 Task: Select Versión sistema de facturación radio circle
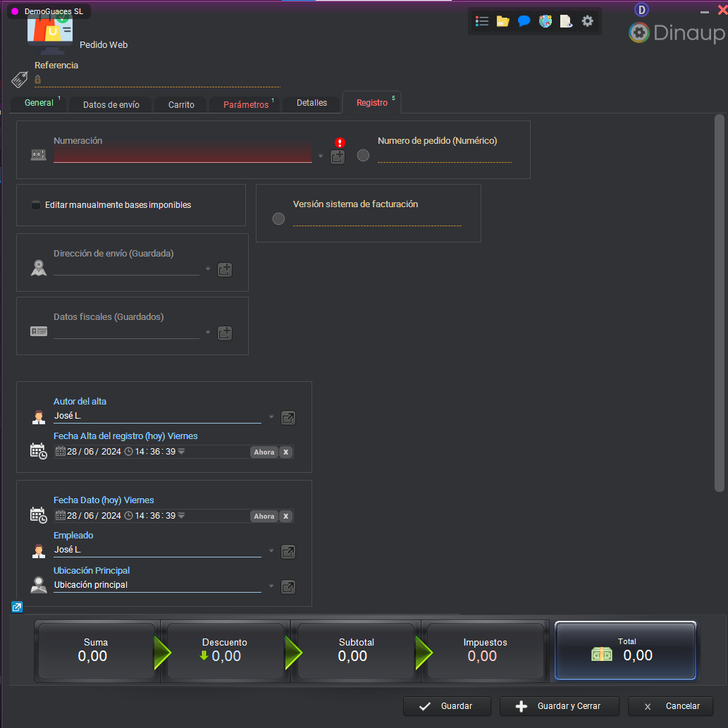coord(278,219)
